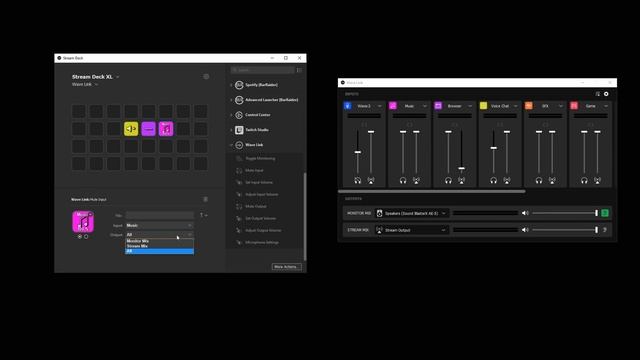Screen dimensions: 640x360
Task: Open Wave Link settings gear
Action: pos(606,94)
